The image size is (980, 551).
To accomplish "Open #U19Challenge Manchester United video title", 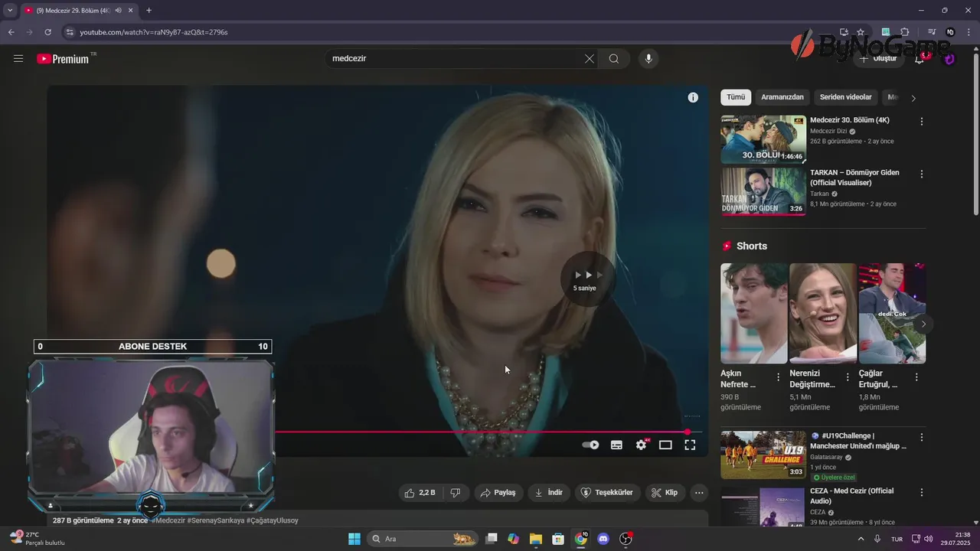I will click(858, 441).
